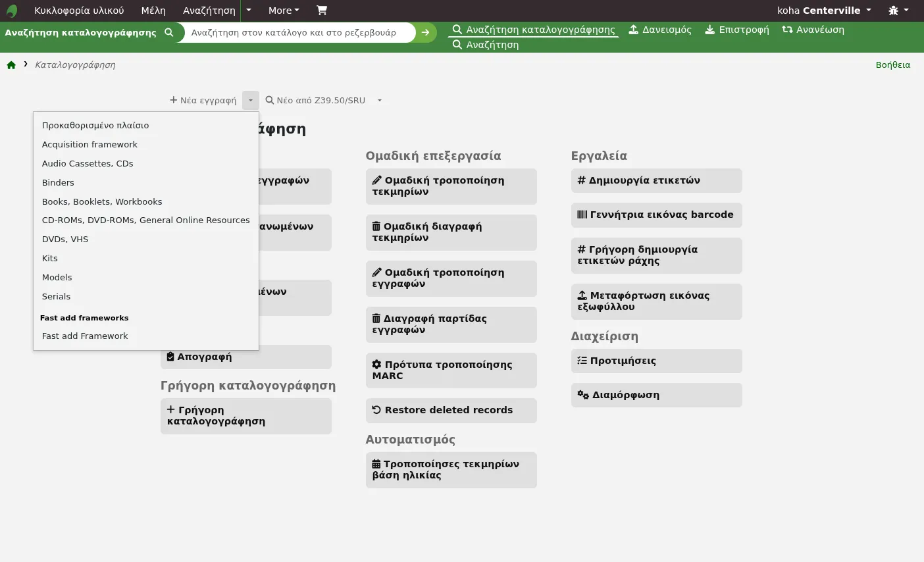Click Restore deleted records
The width and height of the screenshot is (924, 562).
[451, 411]
